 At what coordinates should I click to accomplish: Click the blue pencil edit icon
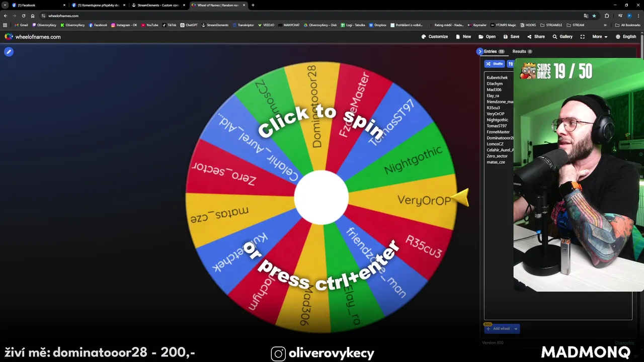tap(9, 51)
